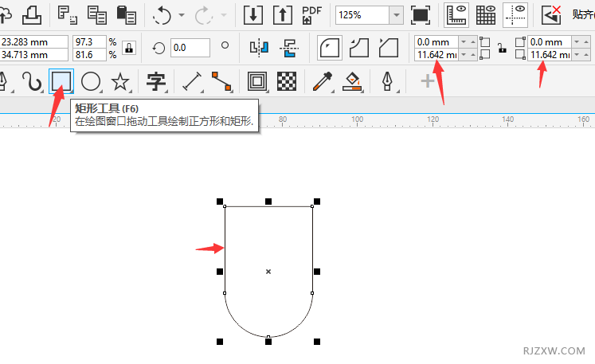Viewport: 595px width, 364px height.
Task: Select the round corner style
Action: click(330, 48)
